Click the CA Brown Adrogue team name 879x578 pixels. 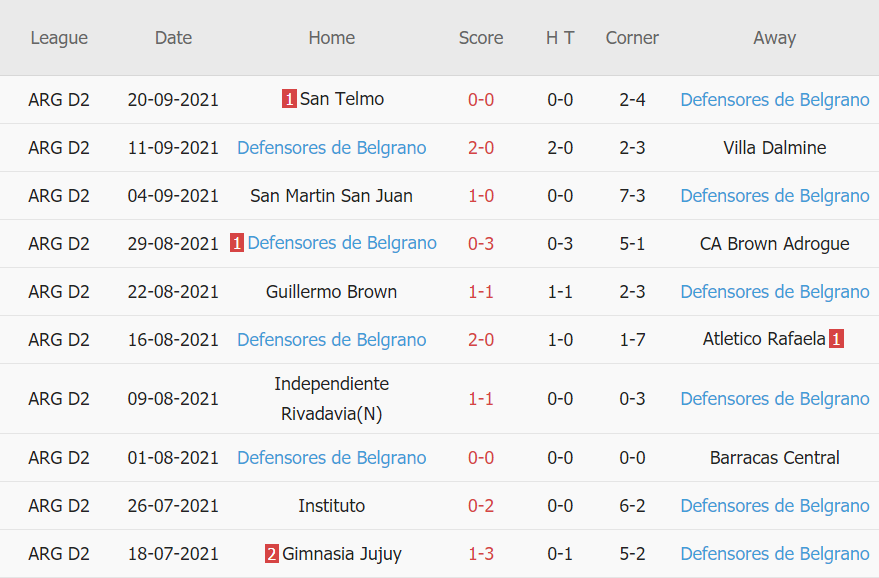click(x=774, y=244)
